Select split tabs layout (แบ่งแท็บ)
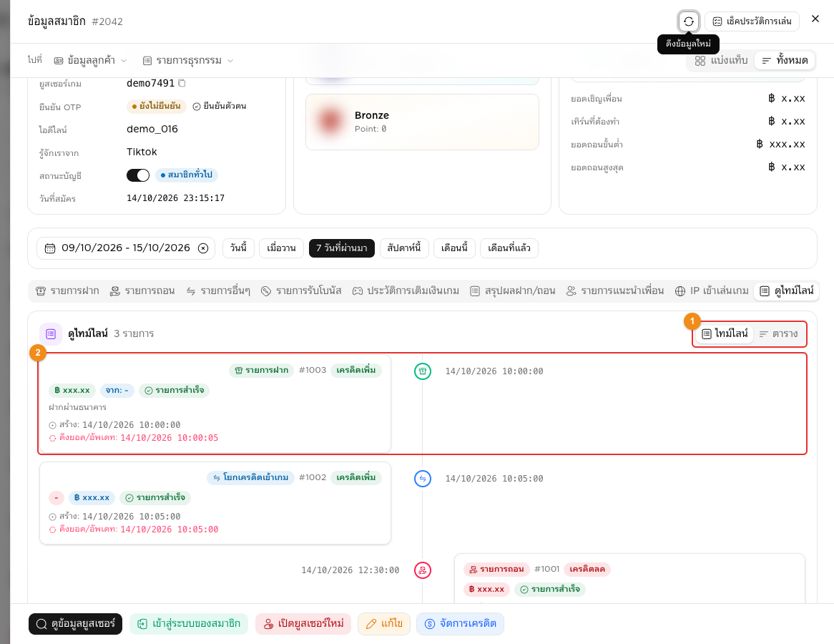834x644 pixels. pyautogui.click(x=721, y=60)
